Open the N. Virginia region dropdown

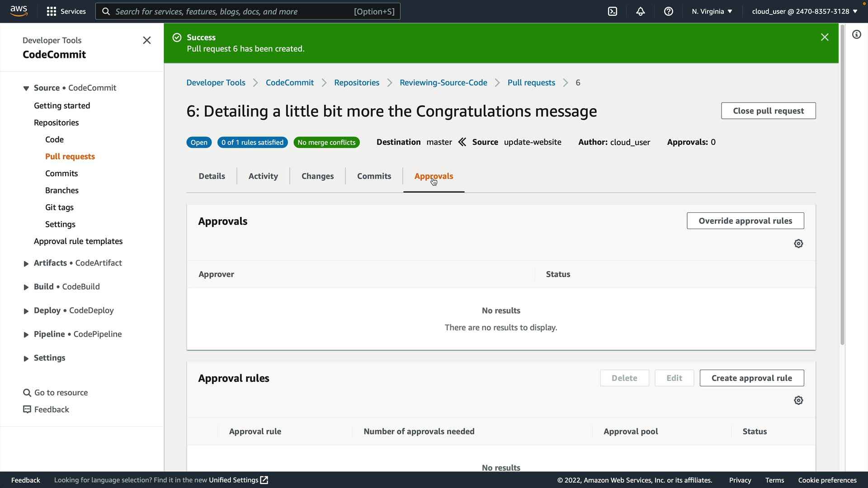[712, 11]
